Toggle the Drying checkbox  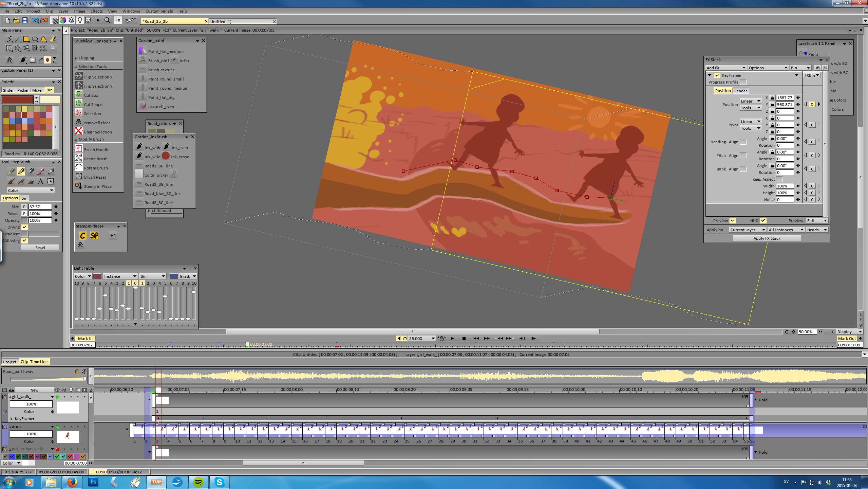pyautogui.click(x=24, y=227)
